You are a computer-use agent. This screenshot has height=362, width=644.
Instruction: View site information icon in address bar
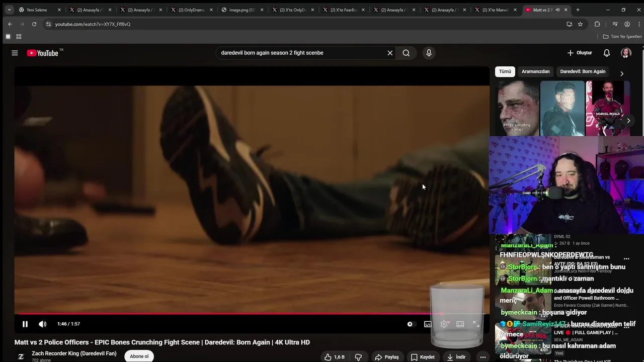pyautogui.click(x=48, y=24)
